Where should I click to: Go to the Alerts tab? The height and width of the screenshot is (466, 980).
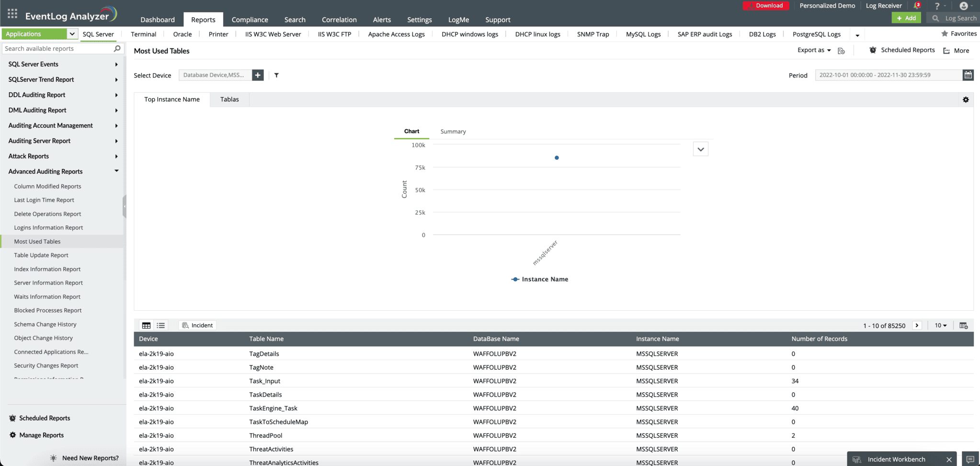tap(382, 20)
